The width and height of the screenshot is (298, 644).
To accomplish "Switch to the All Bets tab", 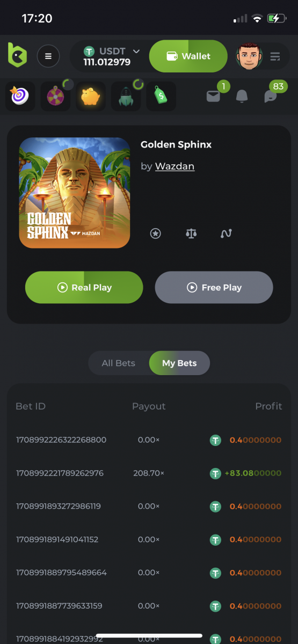I will coord(119,363).
